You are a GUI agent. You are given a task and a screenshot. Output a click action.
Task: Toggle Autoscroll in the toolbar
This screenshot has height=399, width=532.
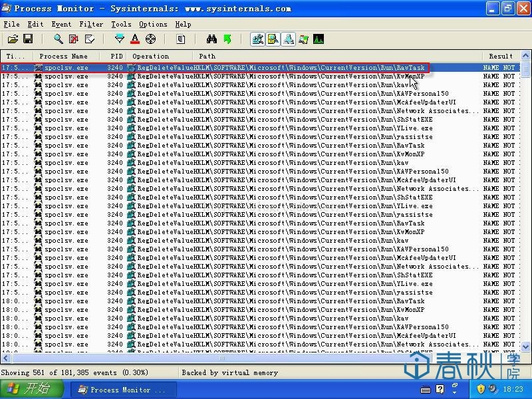pos(74,39)
